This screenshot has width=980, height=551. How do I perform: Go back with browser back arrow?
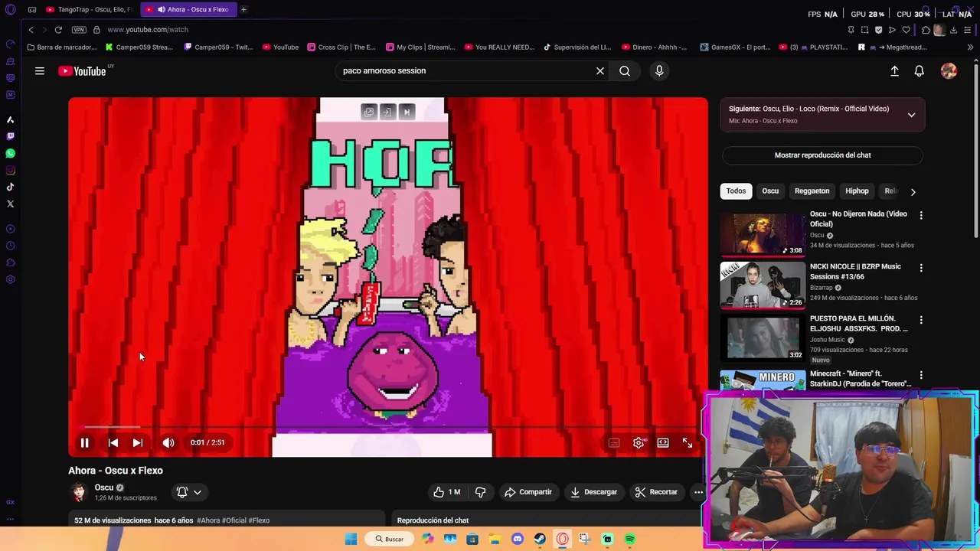pos(31,30)
